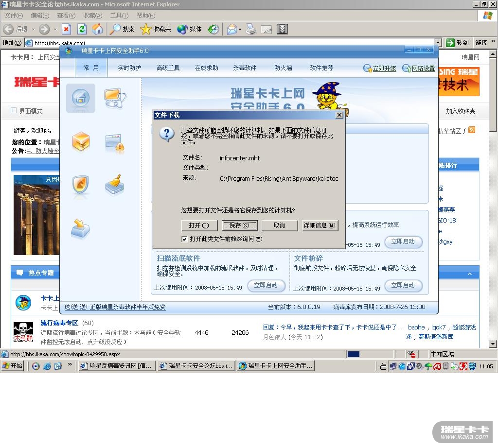Image resolution: width=498 pixels, height=448 pixels.
Task: Open the History clock icon in IE toolbar
Action: (x=213, y=29)
